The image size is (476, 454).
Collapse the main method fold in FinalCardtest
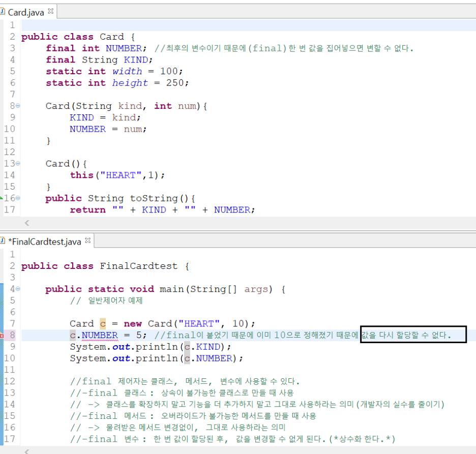coord(18,289)
